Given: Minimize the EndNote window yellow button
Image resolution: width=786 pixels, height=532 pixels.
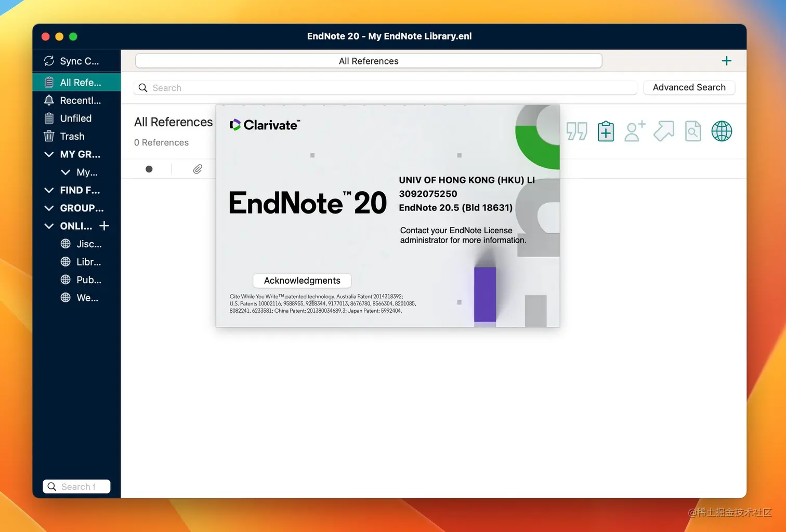Looking at the screenshot, I should coord(59,36).
